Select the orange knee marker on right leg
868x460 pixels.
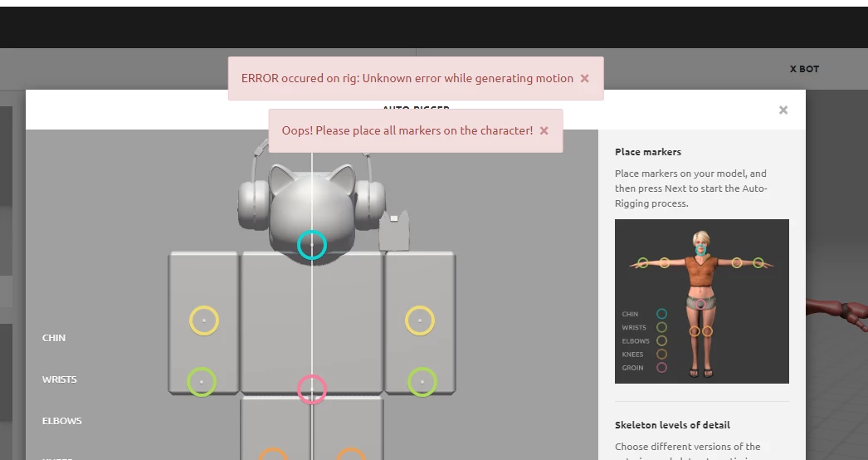point(351,454)
